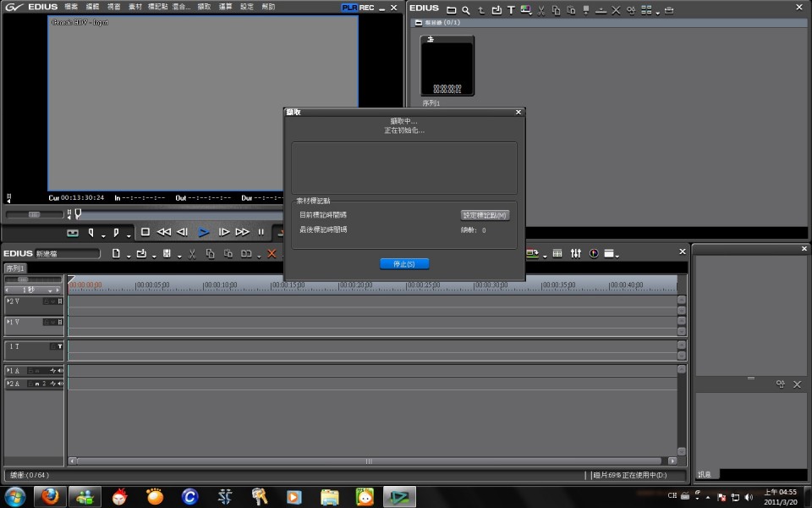Toggle mute speaker on 1 A track

coord(60,371)
